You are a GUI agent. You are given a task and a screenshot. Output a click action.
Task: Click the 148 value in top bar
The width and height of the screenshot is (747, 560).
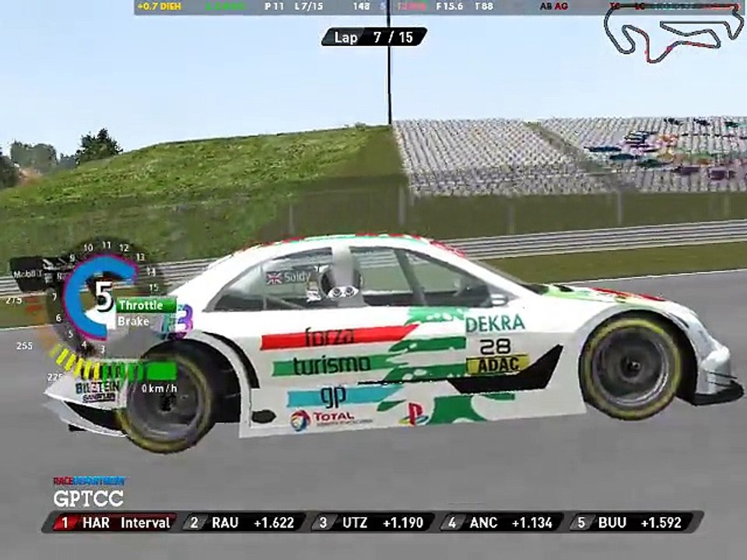coord(361,7)
